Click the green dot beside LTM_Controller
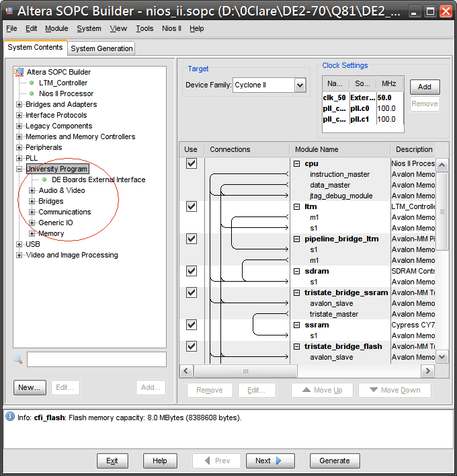This screenshot has width=457, height=476. 32,83
